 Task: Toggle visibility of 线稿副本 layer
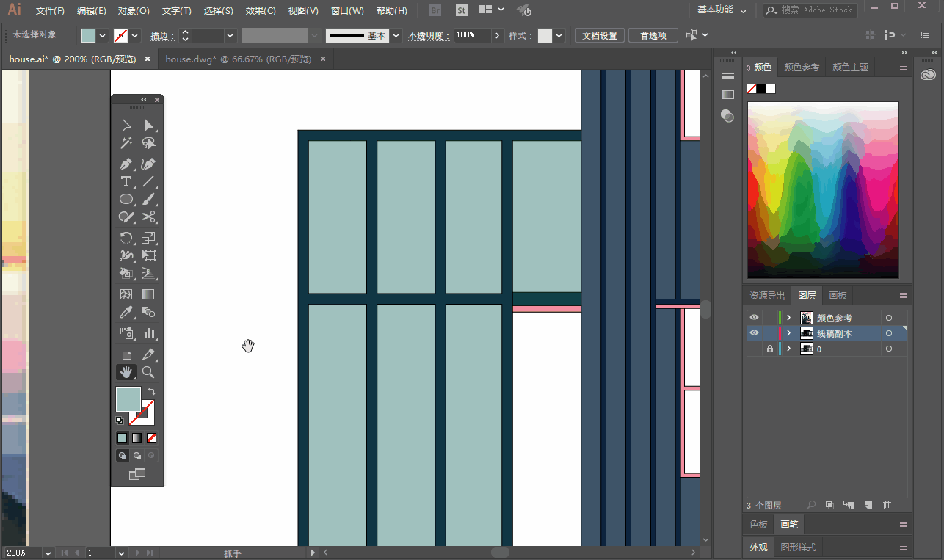click(754, 333)
